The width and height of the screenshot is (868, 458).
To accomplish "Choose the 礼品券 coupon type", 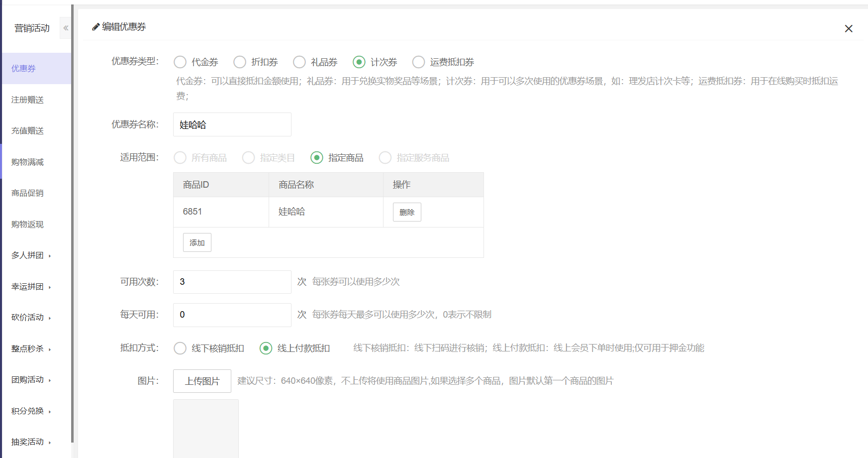I will [x=299, y=62].
